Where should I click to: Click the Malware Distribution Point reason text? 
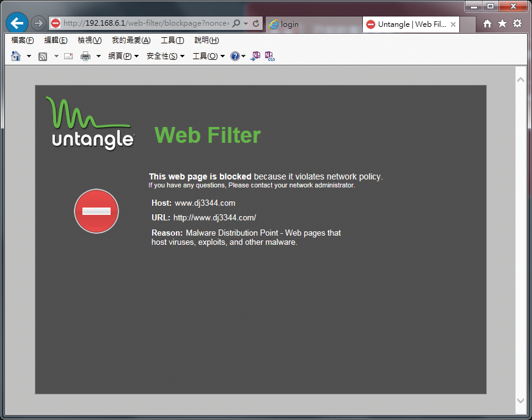pos(246,237)
